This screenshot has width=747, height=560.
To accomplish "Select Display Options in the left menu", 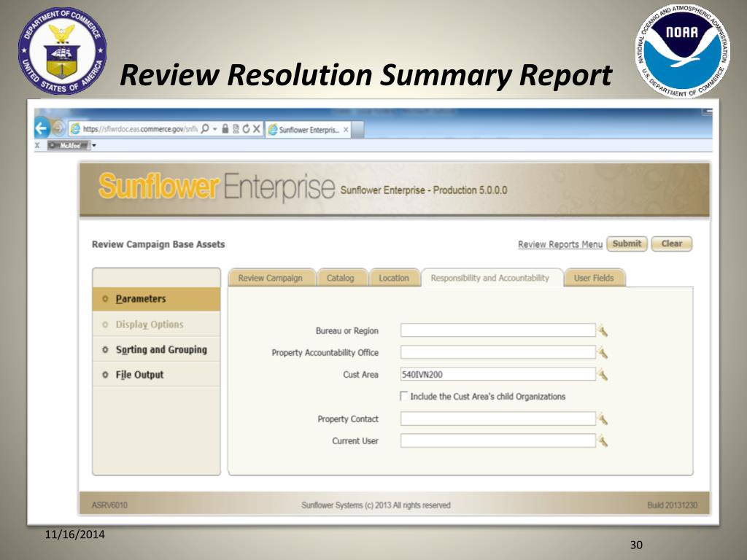I will tap(156, 324).
